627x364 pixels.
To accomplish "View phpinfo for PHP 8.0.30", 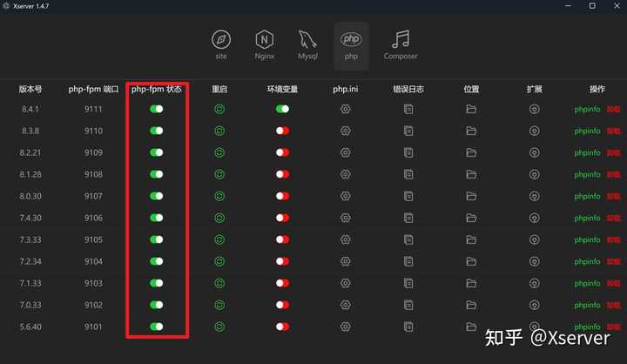I will point(587,197).
